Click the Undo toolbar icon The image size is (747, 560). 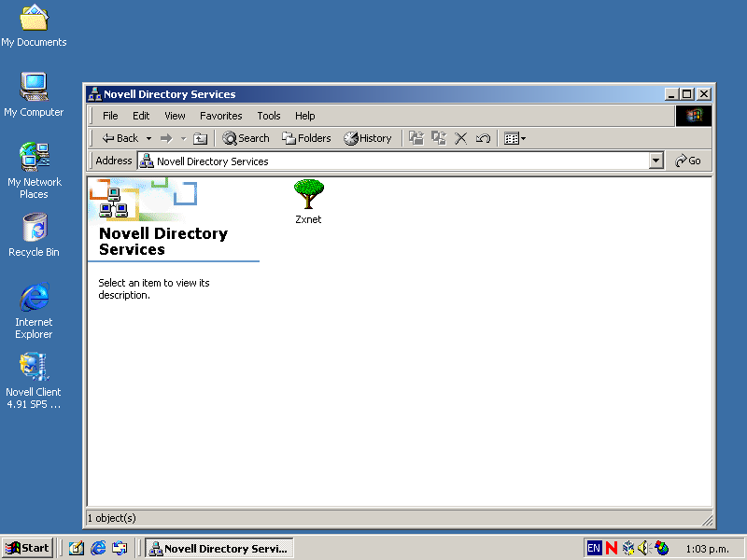click(x=483, y=138)
